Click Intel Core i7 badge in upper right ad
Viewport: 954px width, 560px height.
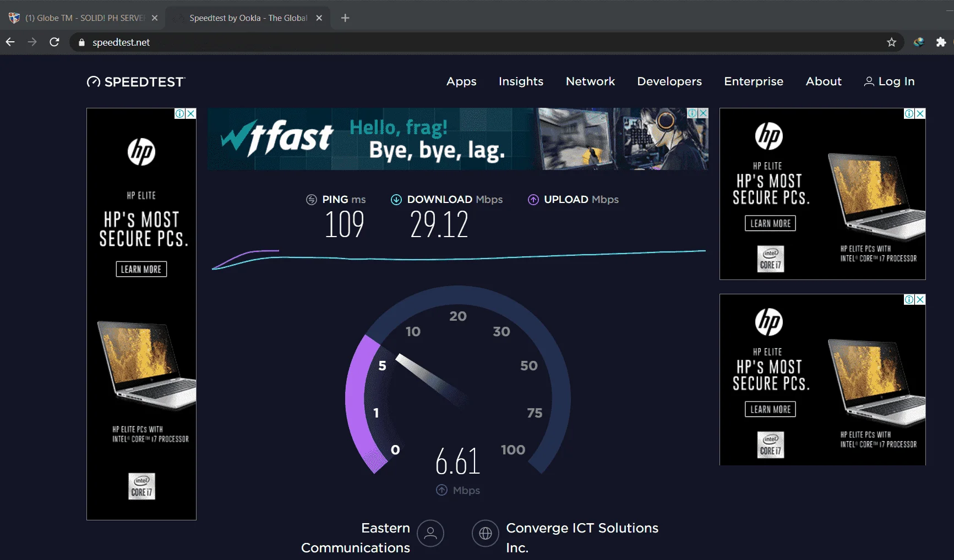click(x=771, y=259)
